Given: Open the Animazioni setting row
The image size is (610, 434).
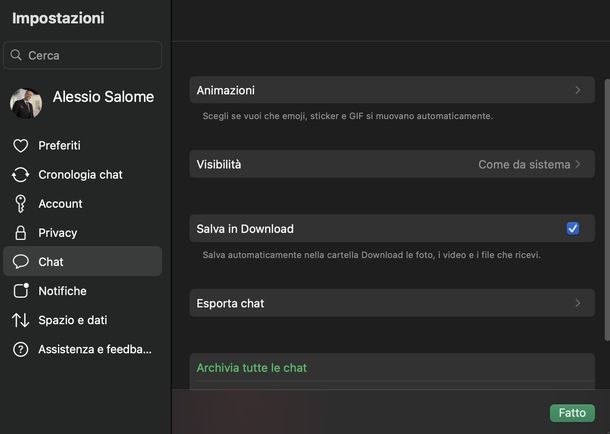Looking at the screenshot, I should (392, 90).
